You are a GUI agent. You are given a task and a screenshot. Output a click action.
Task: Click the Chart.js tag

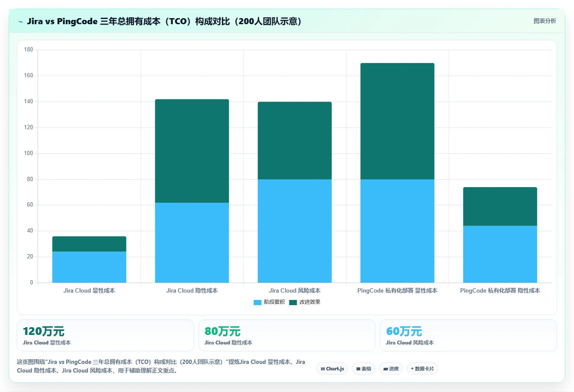[x=332, y=369]
